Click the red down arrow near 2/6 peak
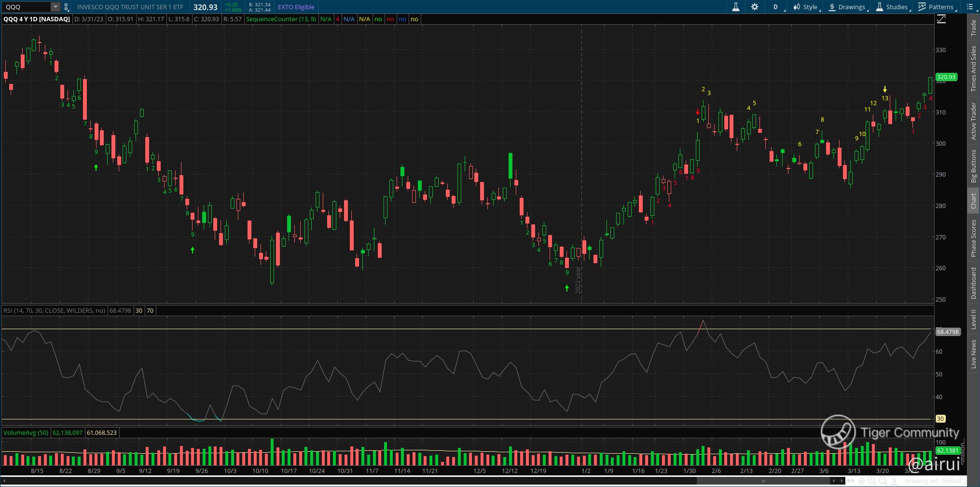Viewport: 980px width, 487px height. click(x=698, y=112)
